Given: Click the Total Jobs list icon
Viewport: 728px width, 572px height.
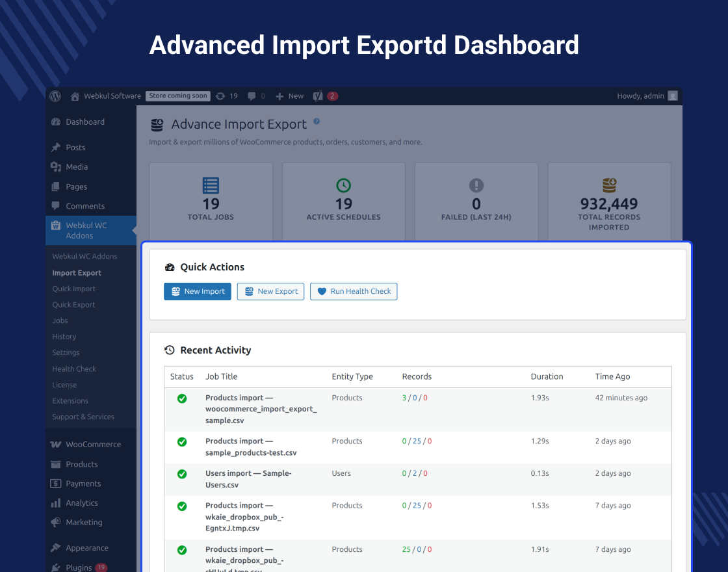Looking at the screenshot, I should click(211, 185).
